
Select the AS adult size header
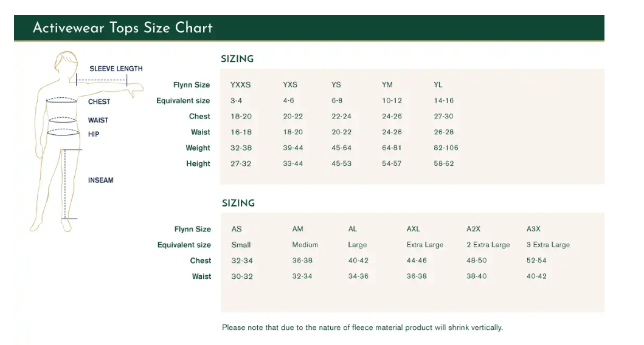pos(237,229)
